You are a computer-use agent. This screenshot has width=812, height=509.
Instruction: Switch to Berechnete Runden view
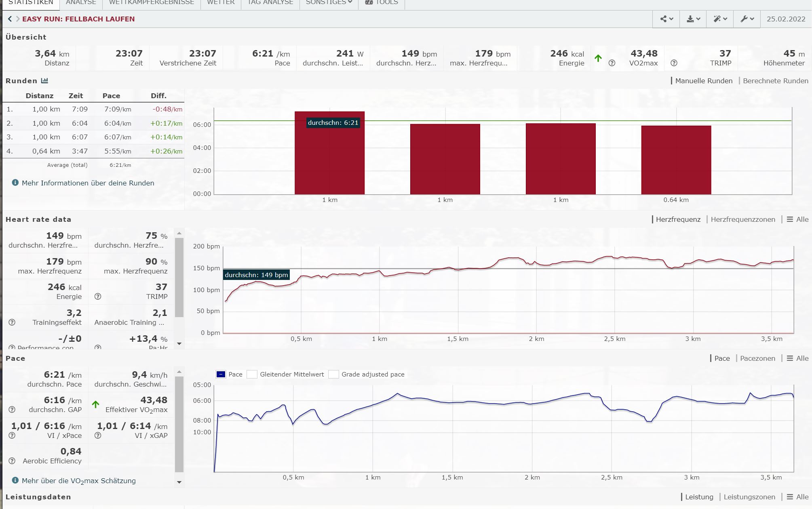coord(775,81)
